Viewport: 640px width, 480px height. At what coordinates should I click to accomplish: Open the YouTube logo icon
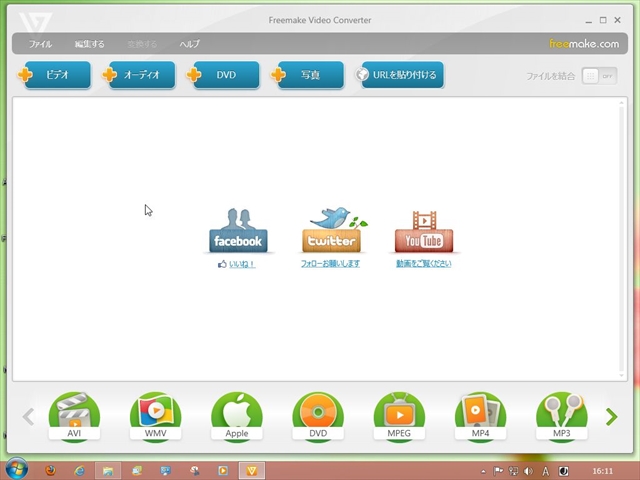click(423, 231)
